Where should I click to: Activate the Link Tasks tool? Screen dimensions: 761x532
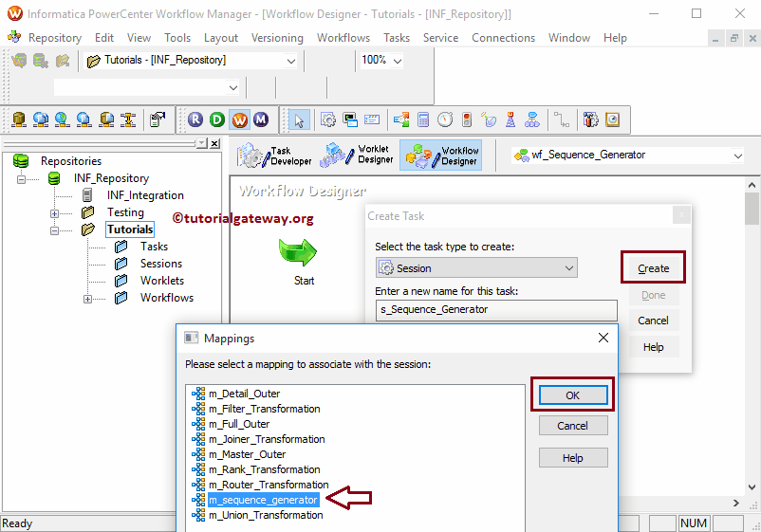[x=562, y=119]
